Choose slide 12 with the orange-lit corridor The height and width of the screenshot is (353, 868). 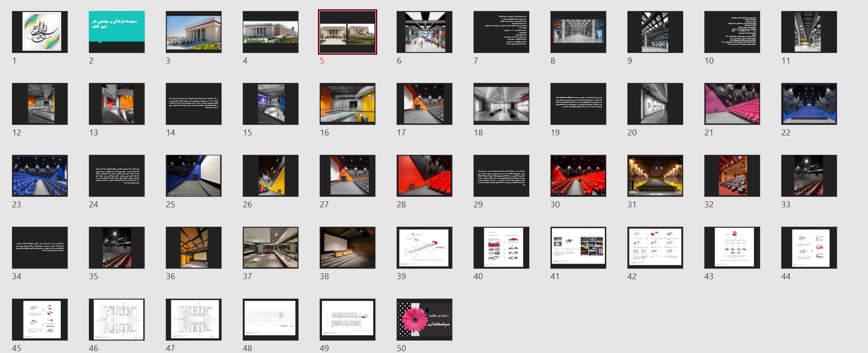pos(40,104)
